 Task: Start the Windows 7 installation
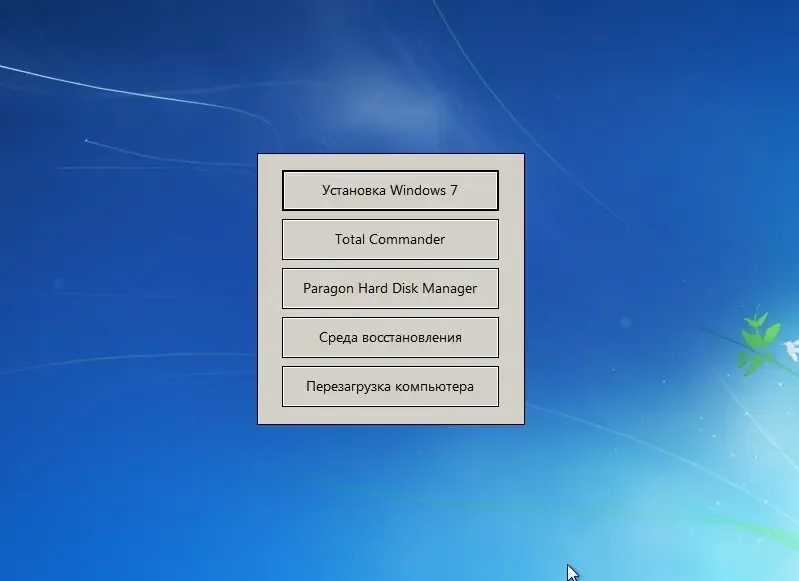click(390, 190)
